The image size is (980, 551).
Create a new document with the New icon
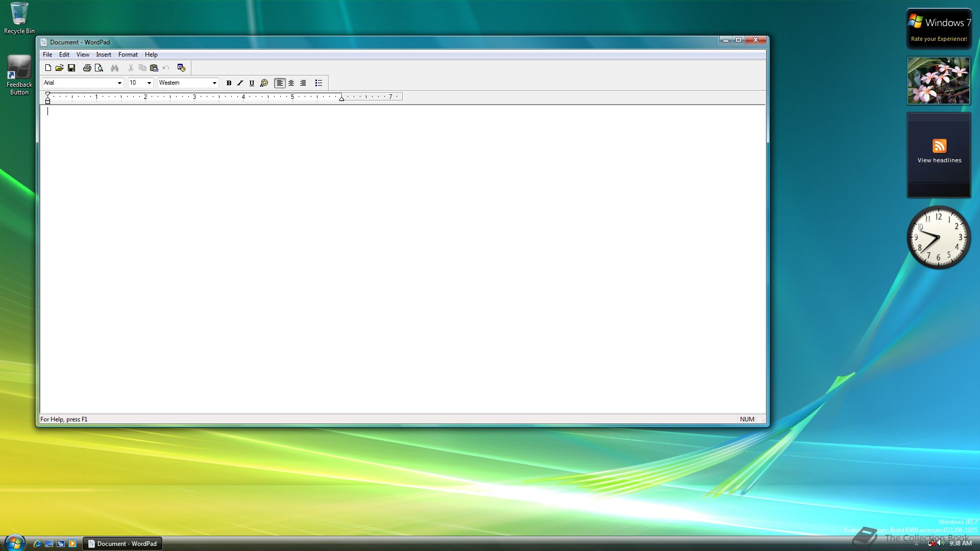point(48,67)
